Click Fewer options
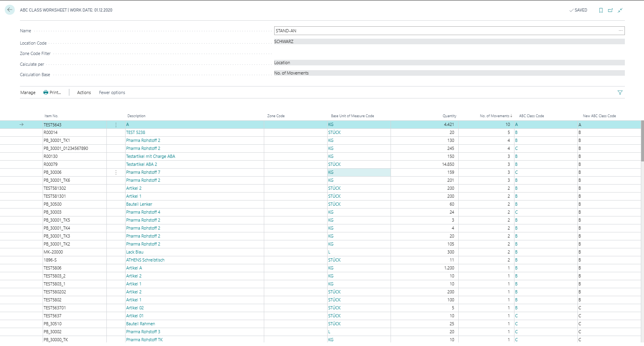 click(112, 92)
